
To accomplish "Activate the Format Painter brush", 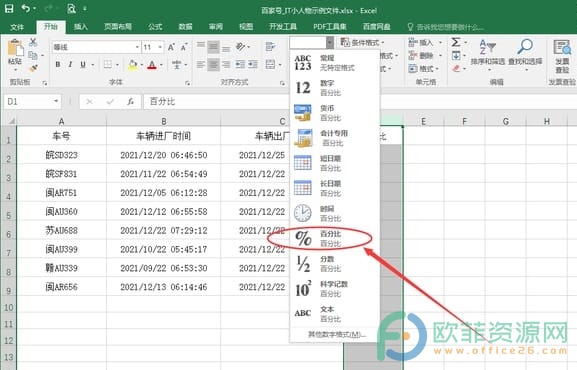I will click(33, 69).
